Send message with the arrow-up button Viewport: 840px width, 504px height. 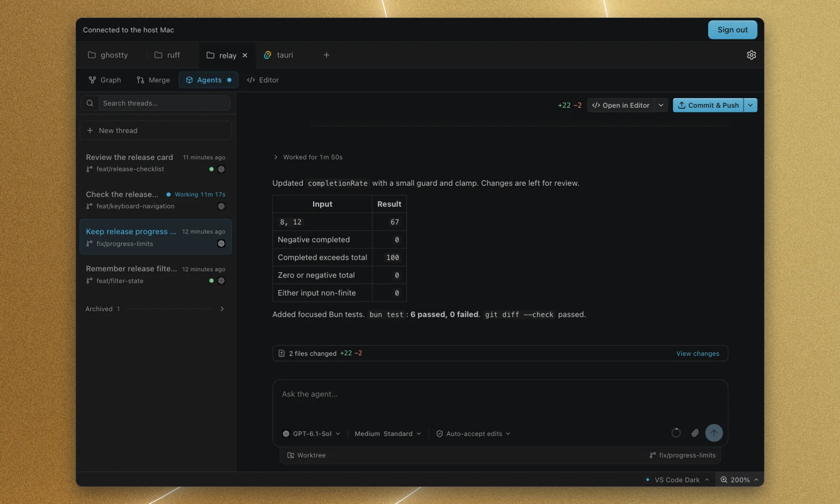714,433
